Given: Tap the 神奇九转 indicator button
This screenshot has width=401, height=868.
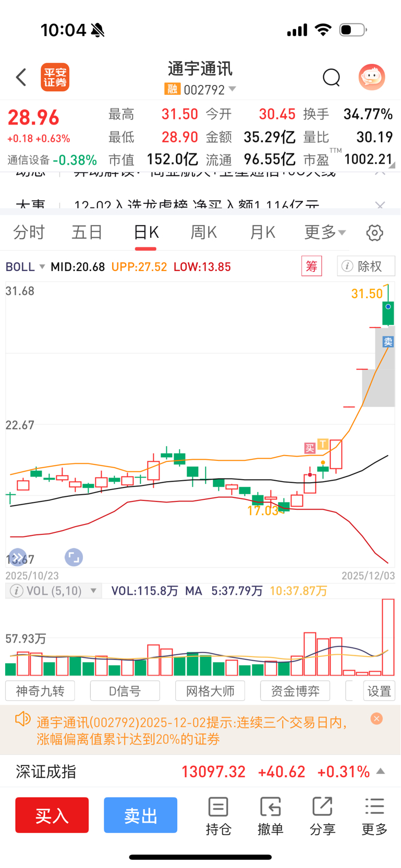Looking at the screenshot, I should 40,691.
